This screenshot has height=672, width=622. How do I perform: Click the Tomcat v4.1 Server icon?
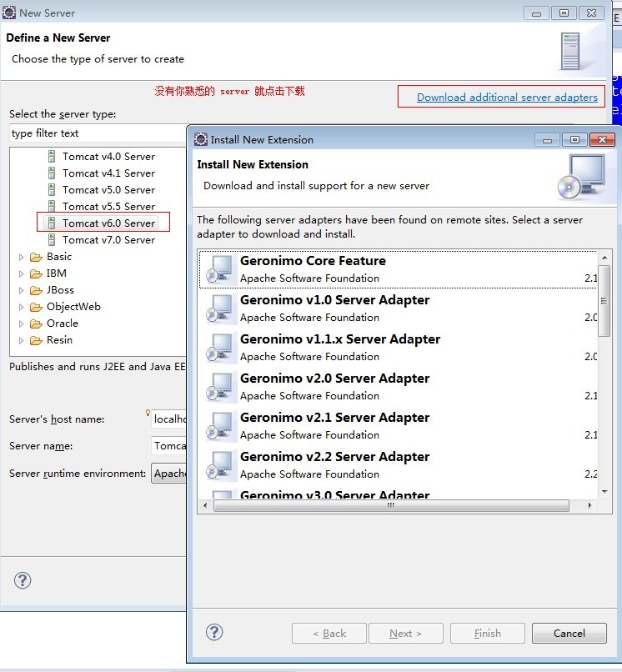tap(52, 173)
